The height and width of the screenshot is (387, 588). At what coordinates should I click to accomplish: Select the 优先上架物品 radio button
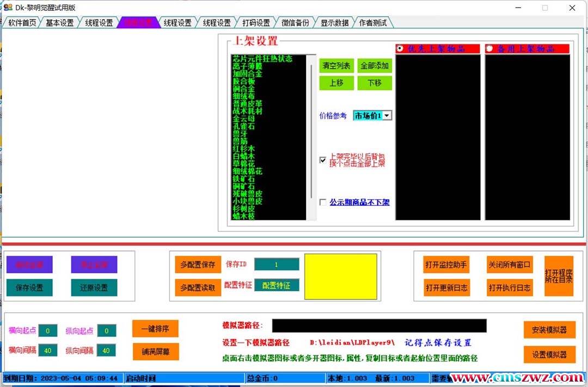[400, 48]
